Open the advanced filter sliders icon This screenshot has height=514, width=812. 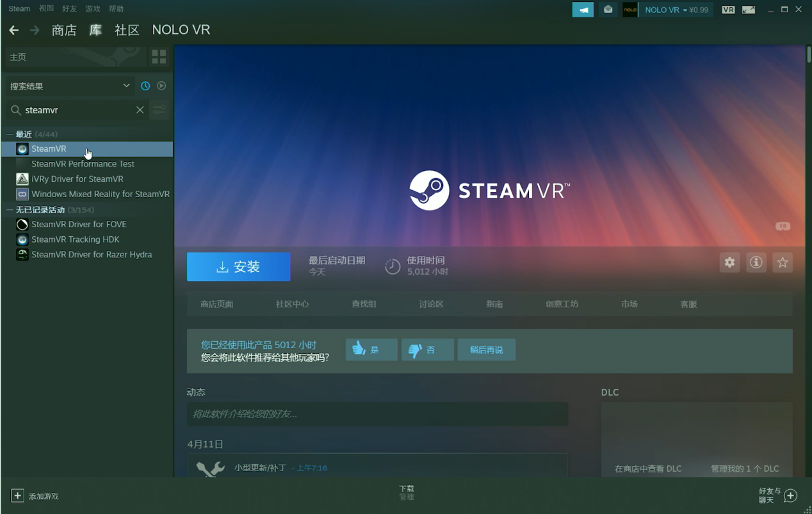159,110
